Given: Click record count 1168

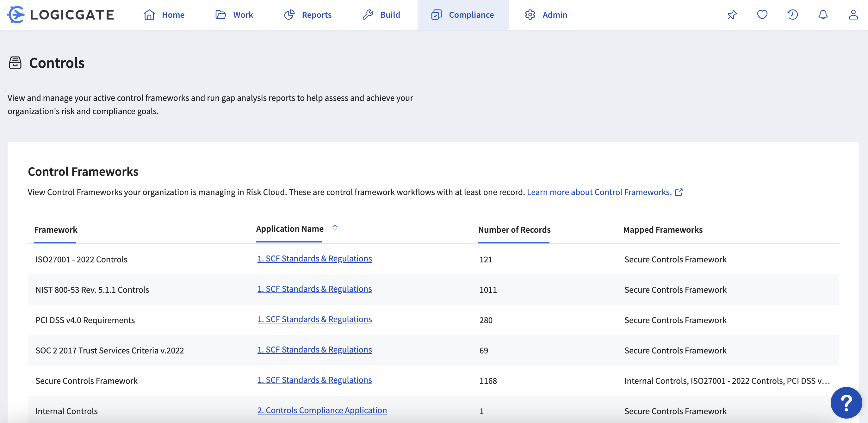Looking at the screenshot, I should point(488,381).
